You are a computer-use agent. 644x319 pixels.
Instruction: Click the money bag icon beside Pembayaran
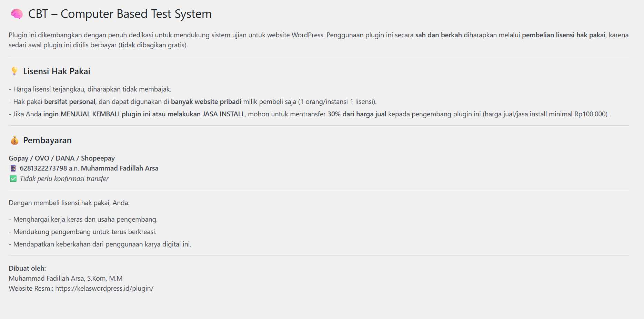point(14,141)
